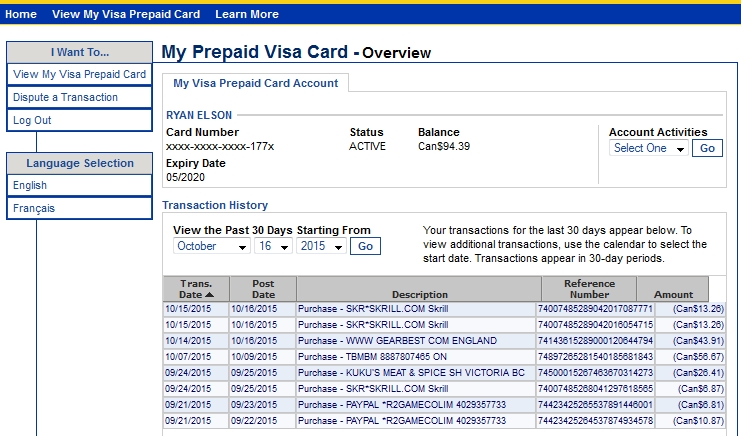Click the Post Date column header
741x436 pixels.
click(263, 289)
